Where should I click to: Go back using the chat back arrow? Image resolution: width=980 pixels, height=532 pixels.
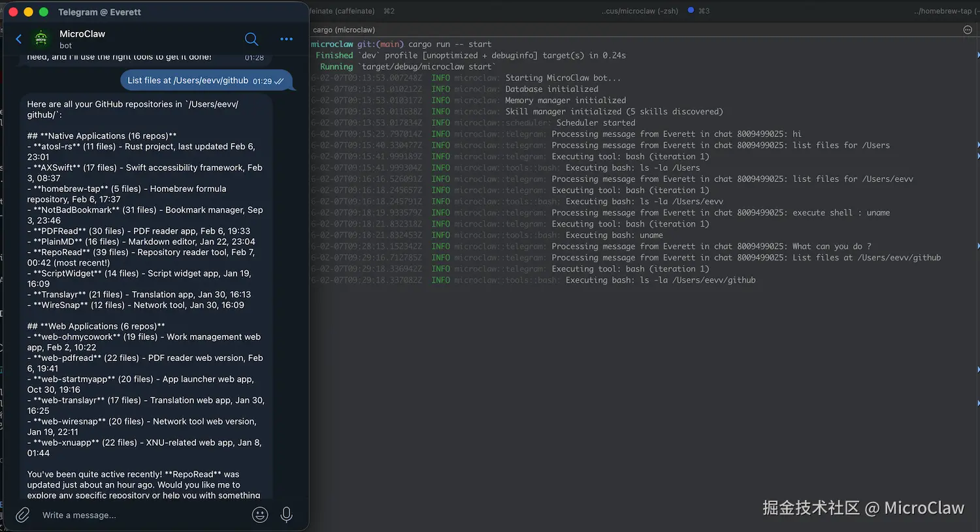18,39
